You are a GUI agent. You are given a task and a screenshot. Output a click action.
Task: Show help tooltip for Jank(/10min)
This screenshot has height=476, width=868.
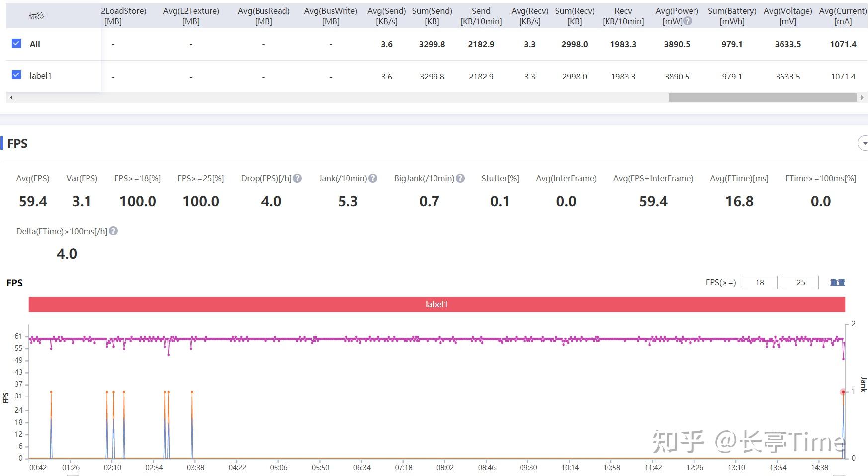click(x=373, y=178)
